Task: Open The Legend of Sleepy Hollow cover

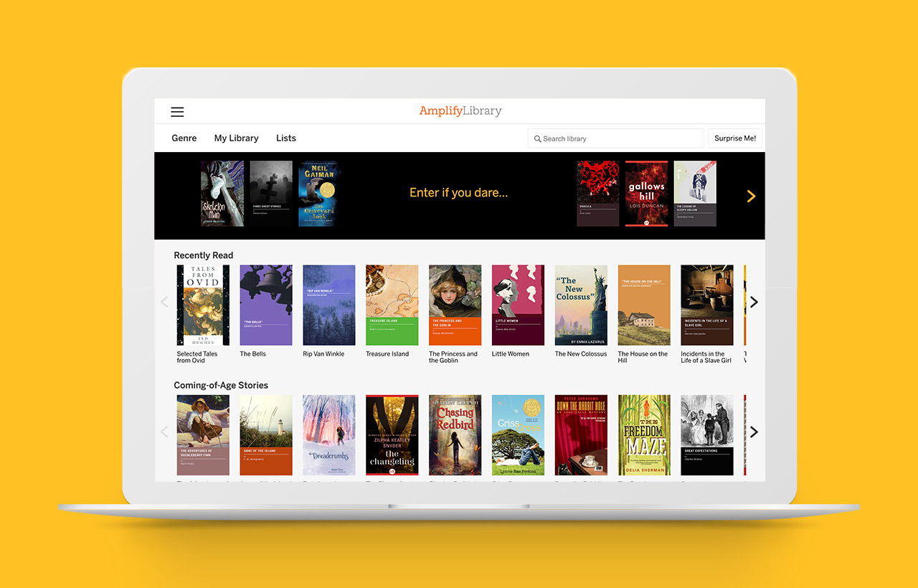Action: click(695, 194)
